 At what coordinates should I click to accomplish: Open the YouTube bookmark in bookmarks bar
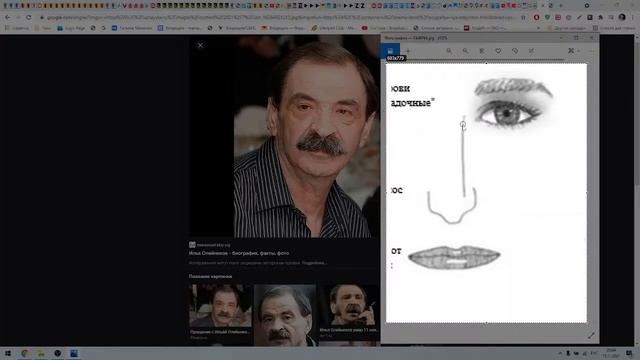coord(384,28)
